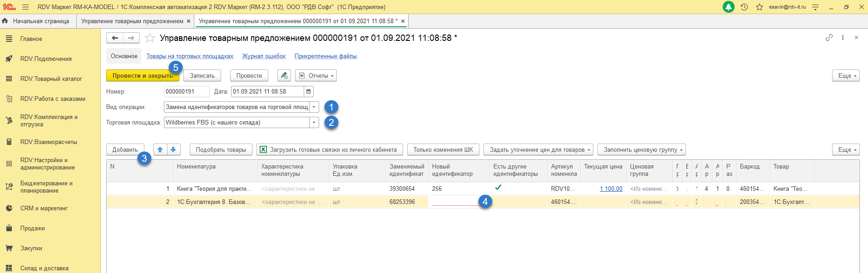Click RDV:Настройки и администрирование icon
Image resolution: width=868 pixels, height=273 pixels.
9,164
